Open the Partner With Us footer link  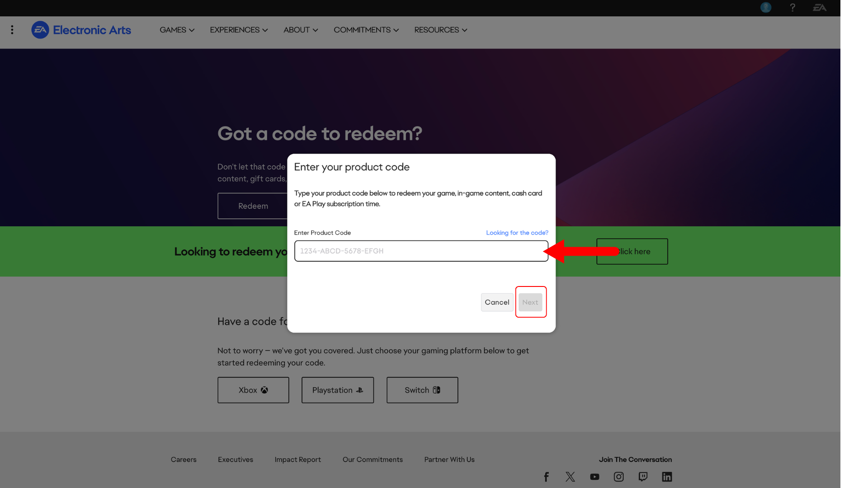point(449,460)
